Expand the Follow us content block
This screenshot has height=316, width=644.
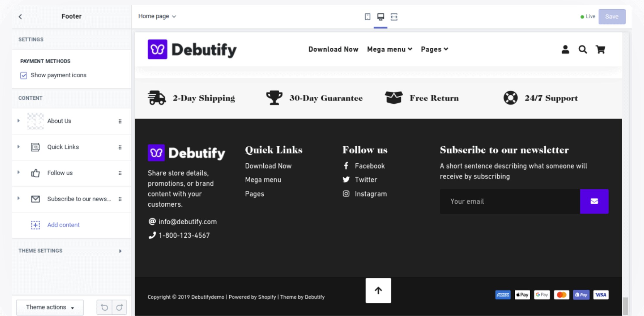[x=18, y=172]
